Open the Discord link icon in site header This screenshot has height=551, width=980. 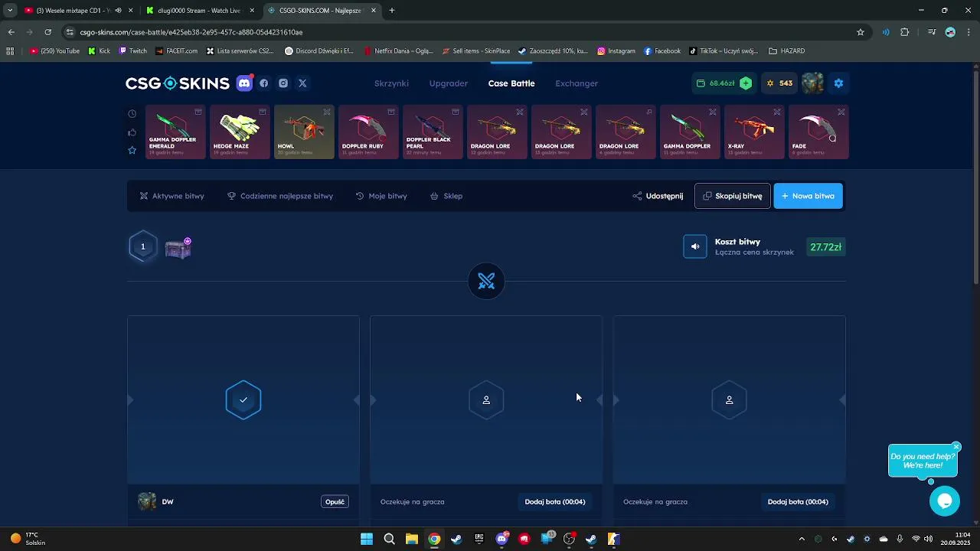[x=245, y=83]
